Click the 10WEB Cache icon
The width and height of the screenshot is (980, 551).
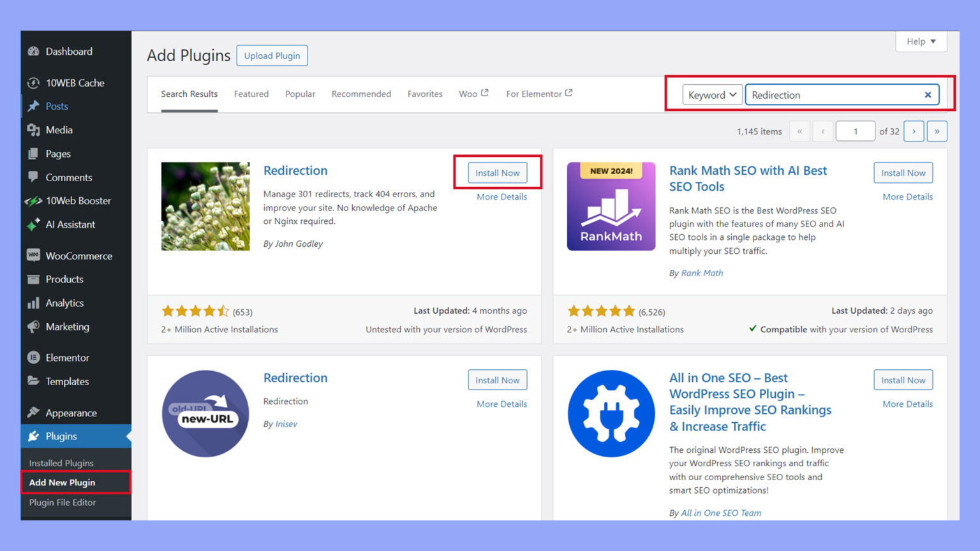(34, 82)
